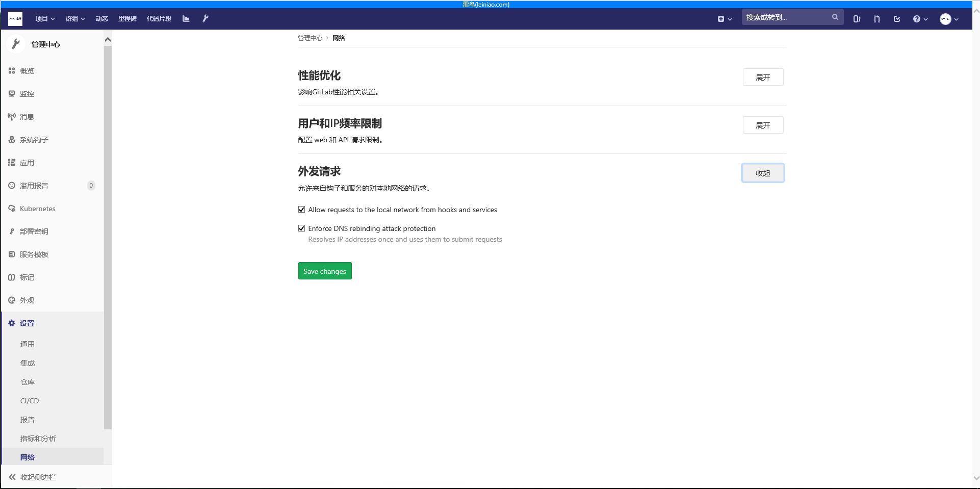
Task: Click the Save changes button
Action: pyautogui.click(x=324, y=271)
